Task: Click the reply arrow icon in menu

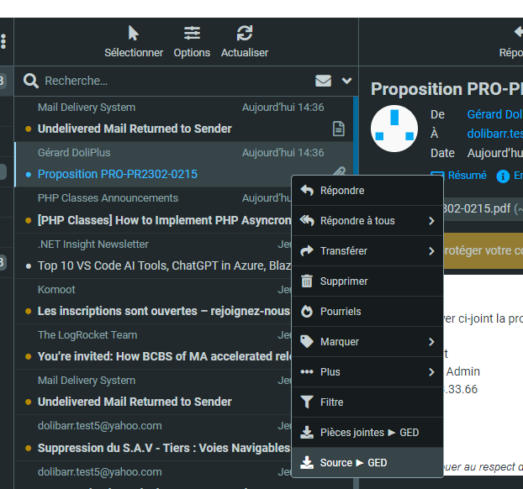Action: click(x=307, y=190)
